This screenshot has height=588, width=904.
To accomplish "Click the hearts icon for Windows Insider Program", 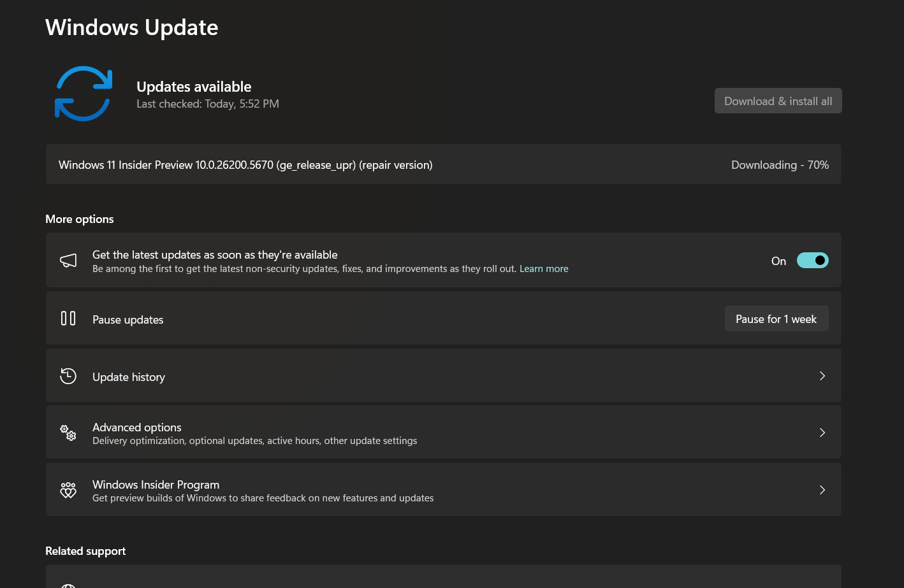I will click(x=68, y=490).
